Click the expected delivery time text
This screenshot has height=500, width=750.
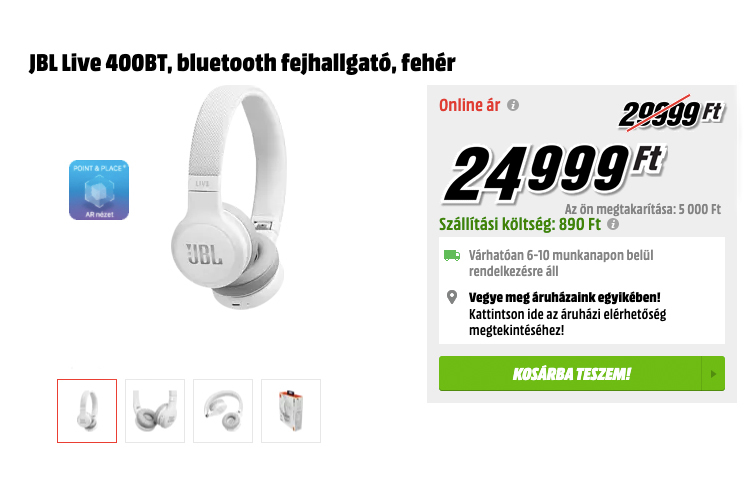click(x=561, y=263)
